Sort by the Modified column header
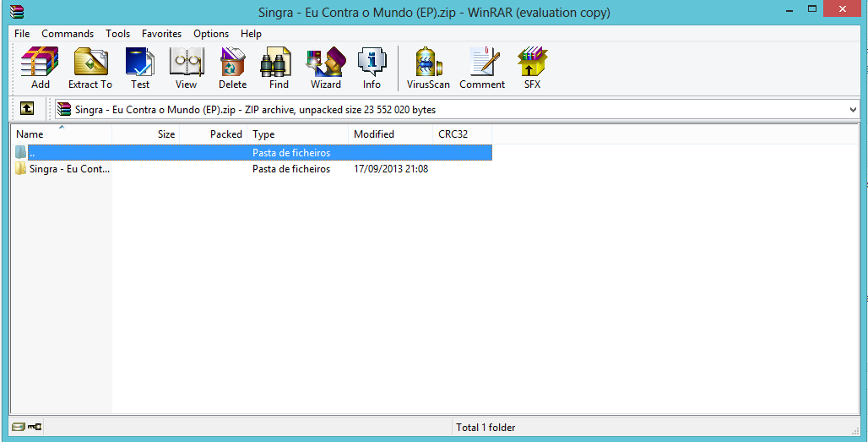This screenshot has height=442, width=868. [390, 134]
